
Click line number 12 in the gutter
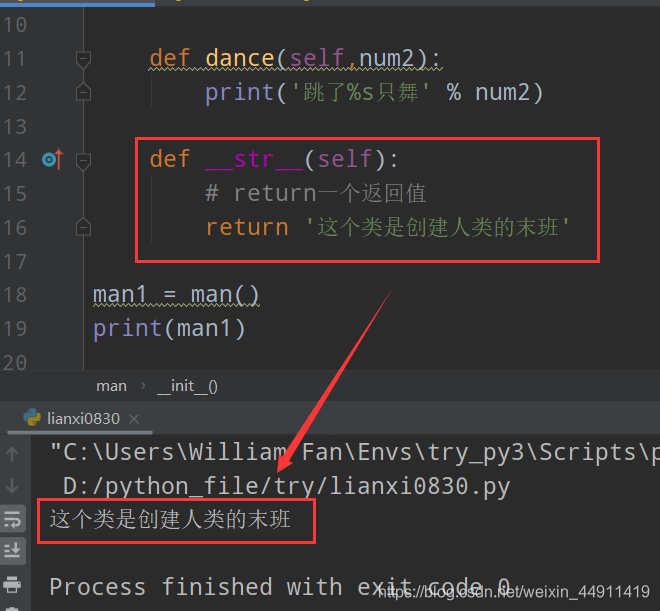pyautogui.click(x=15, y=93)
